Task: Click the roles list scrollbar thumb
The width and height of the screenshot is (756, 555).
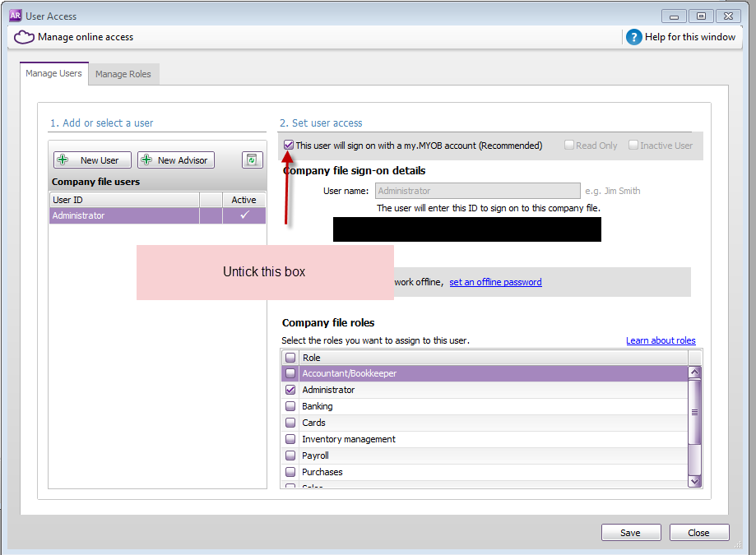Action: pyautogui.click(x=694, y=412)
